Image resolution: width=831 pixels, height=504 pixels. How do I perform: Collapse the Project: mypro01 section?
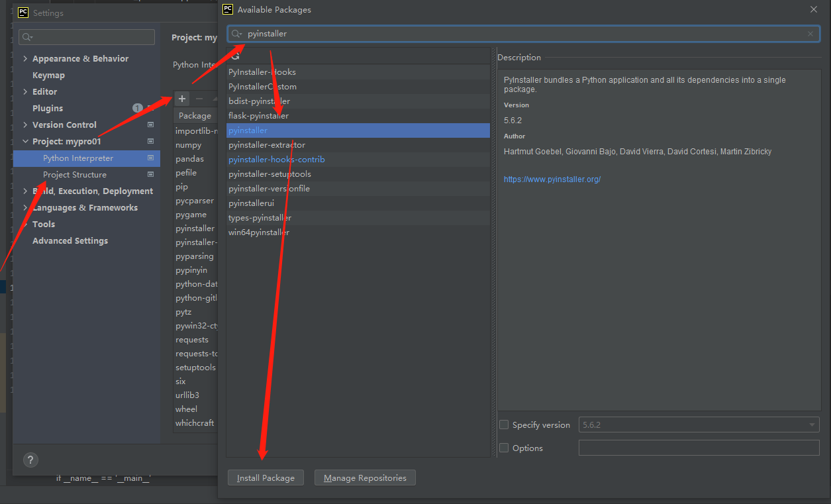[25, 142]
